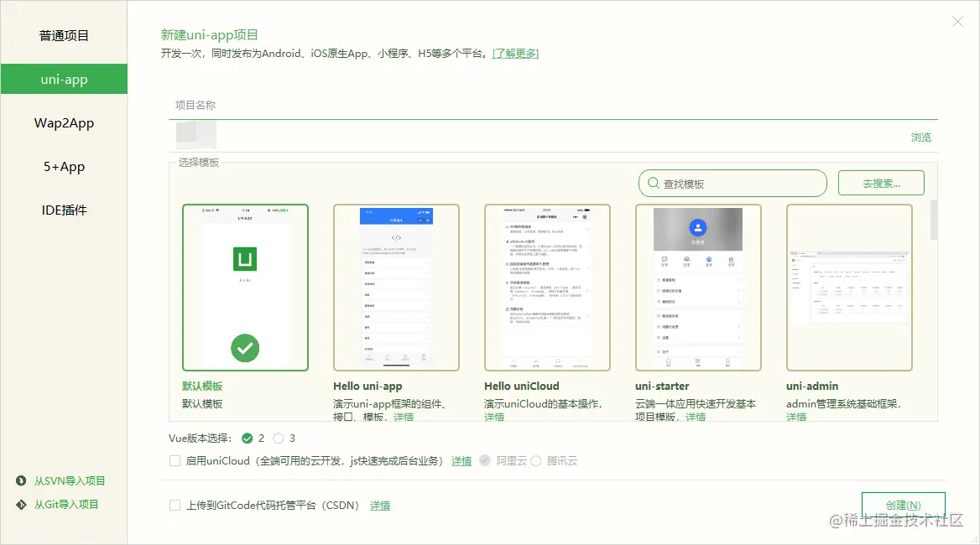
Task: Open 详情 link under Hello uniCloud
Action: tap(494, 417)
